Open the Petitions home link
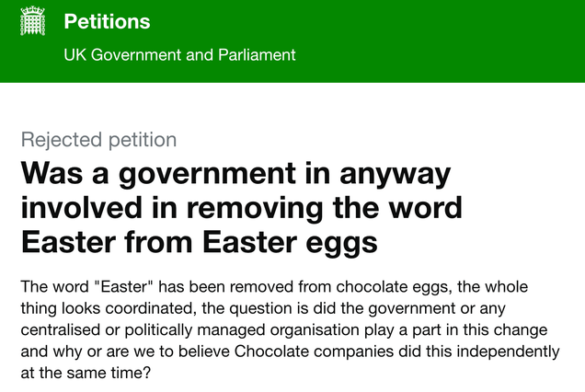The width and height of the screenshot is (585, 392). point(107,21)
